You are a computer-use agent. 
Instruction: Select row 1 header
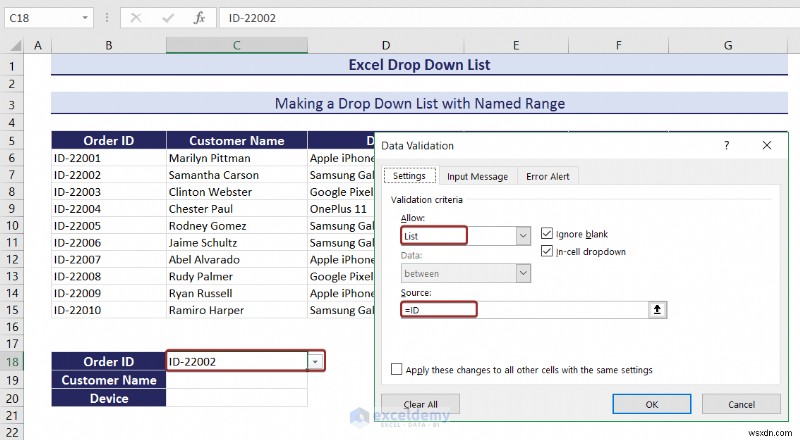coord(12,66)
